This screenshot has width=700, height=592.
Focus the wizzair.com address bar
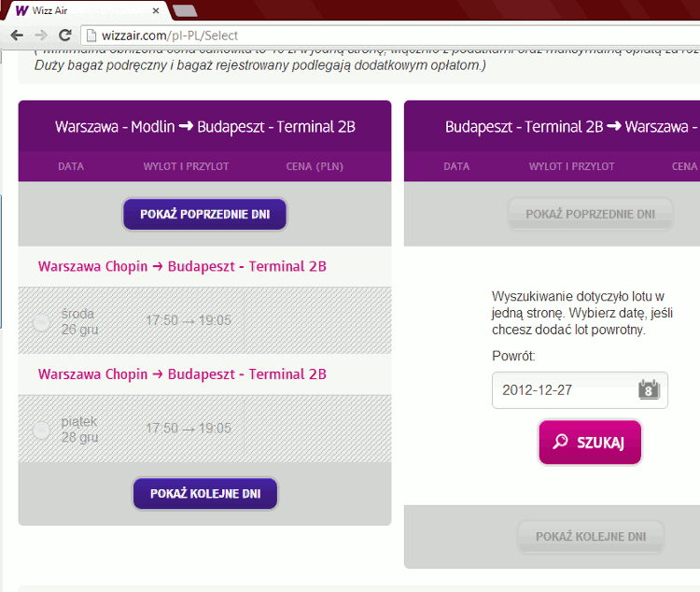click(x=373, y=35)
